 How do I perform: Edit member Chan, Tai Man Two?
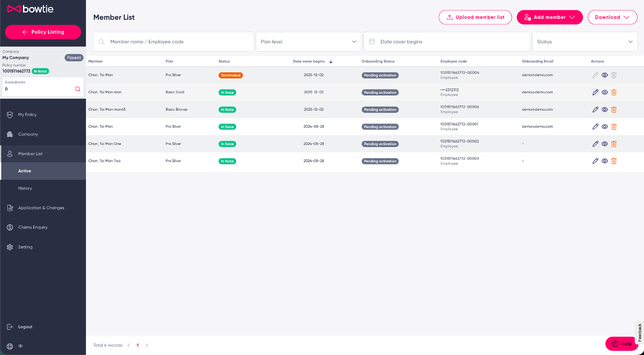click(x=595, y=161)
